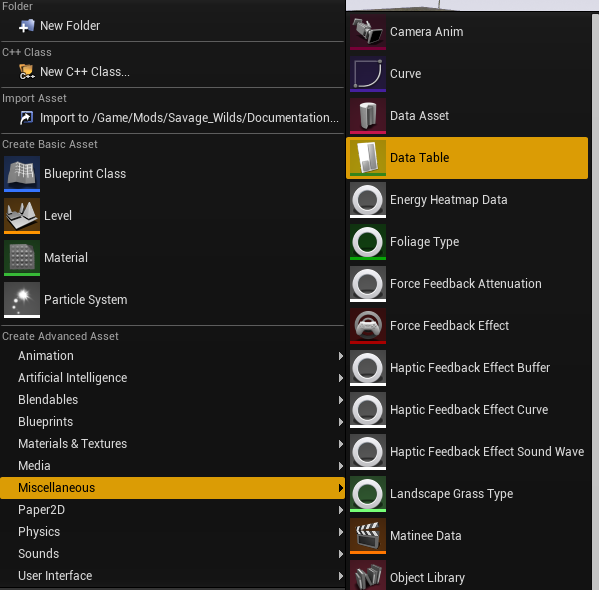Screen dimensions: 599x590
Task: Open the Miscellaneous category
Action: pyautogui.click(x=172, y=488)
